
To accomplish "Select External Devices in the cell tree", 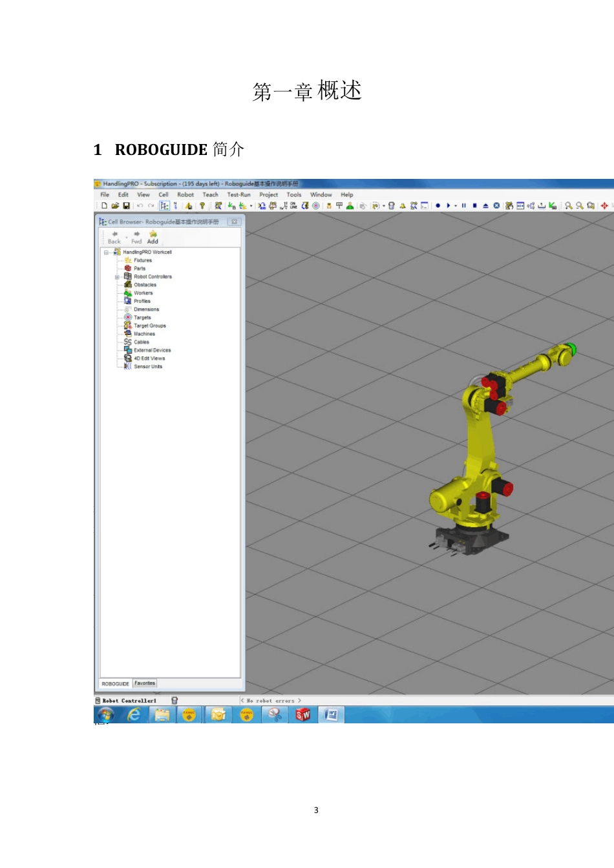I will point(152,350).
